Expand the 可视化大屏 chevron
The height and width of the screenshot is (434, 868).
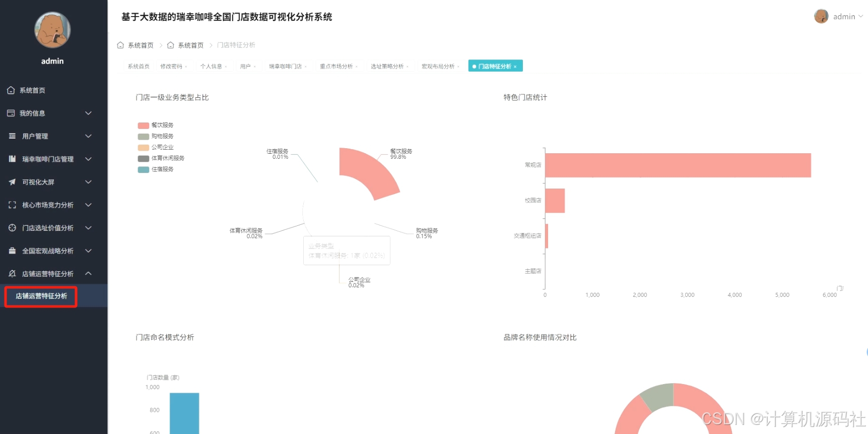(x=88, y=182)
